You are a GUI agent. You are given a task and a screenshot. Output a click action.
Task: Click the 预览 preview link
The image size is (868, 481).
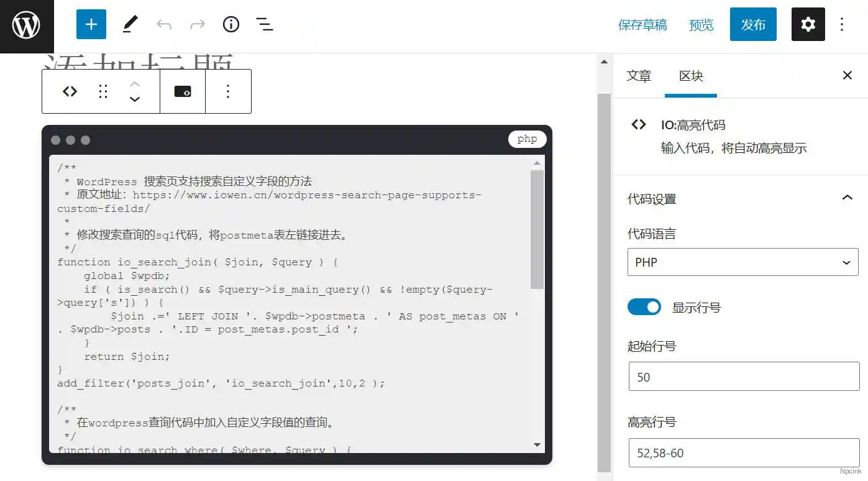(x=701, y=24)
